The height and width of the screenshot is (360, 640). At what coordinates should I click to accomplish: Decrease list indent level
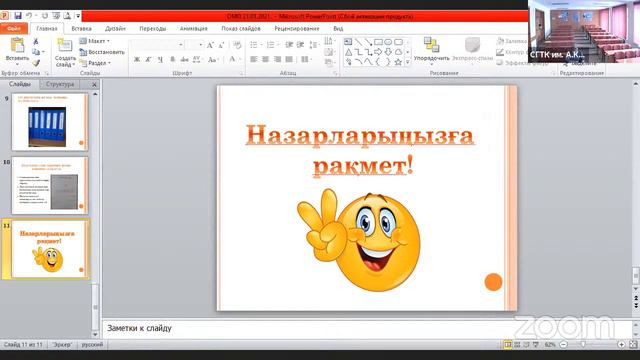coord(289,45)
